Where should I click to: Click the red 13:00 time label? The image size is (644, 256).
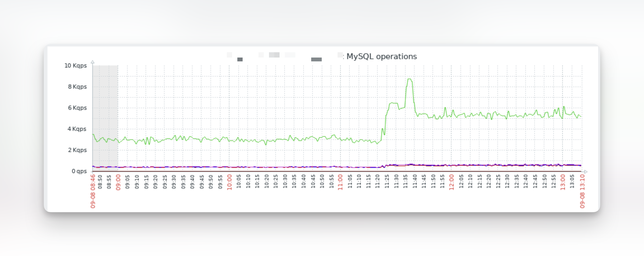(x=563, y=182)
